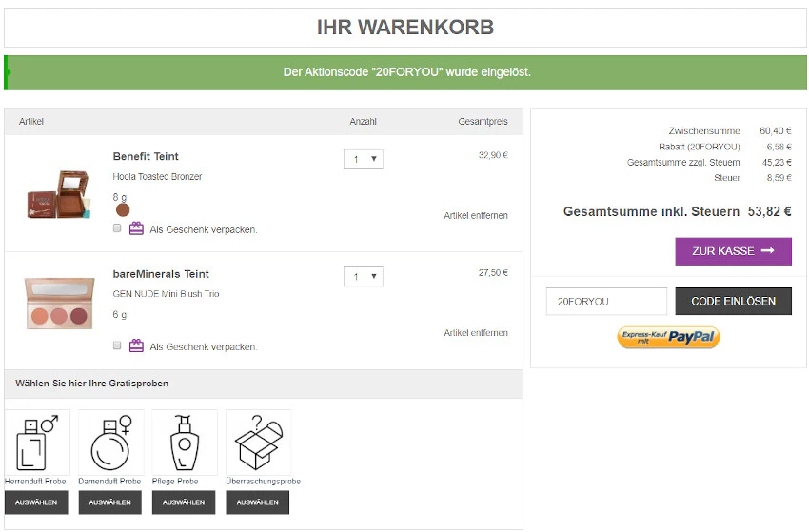Click the gift icon under Benefit Teint
The image size is (809, 532).
(136, 228)
